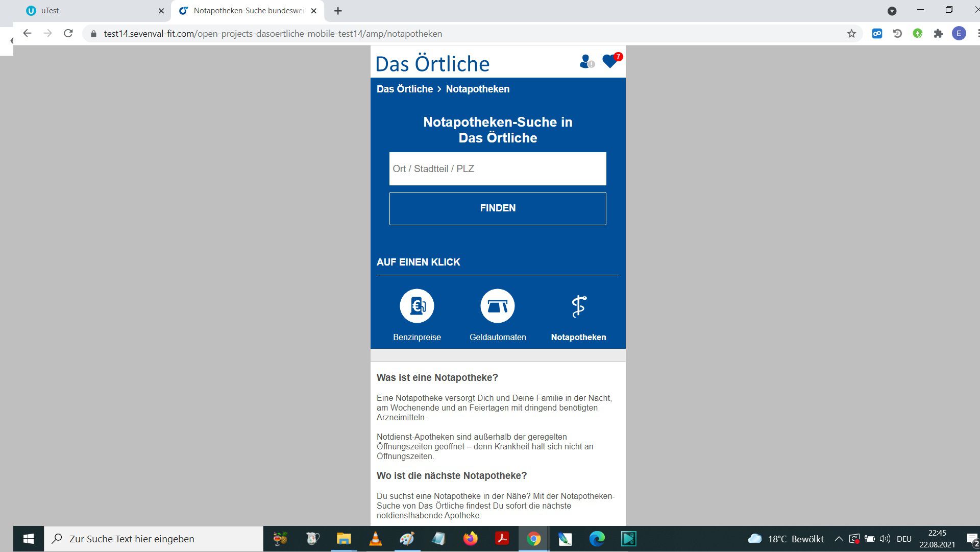Image resolution: width=980 pixels, height=552 pixels.
Task: Open Microsoft Edge from taskbar
Action: (597, 539)
